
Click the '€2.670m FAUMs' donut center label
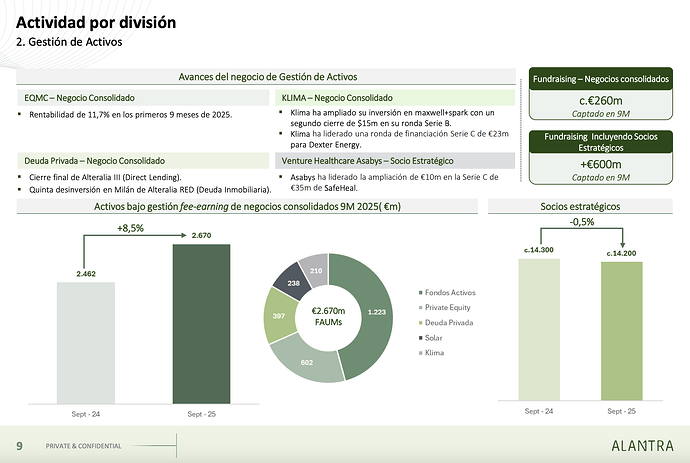328,316
